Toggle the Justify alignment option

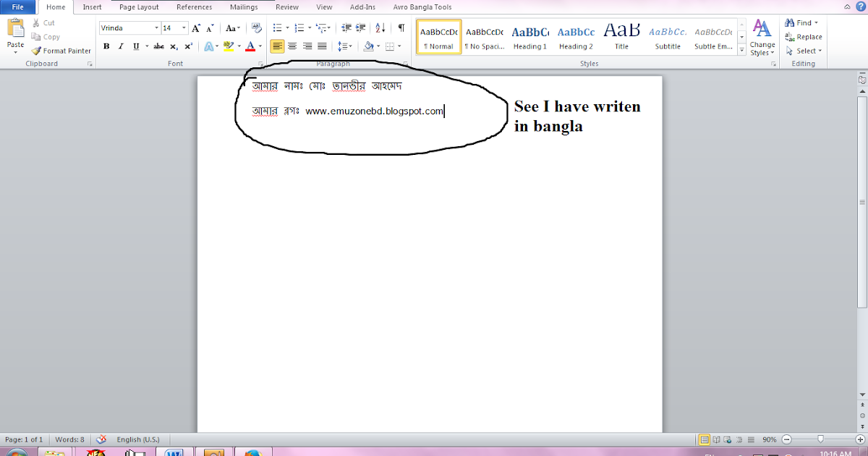(322, 46)
